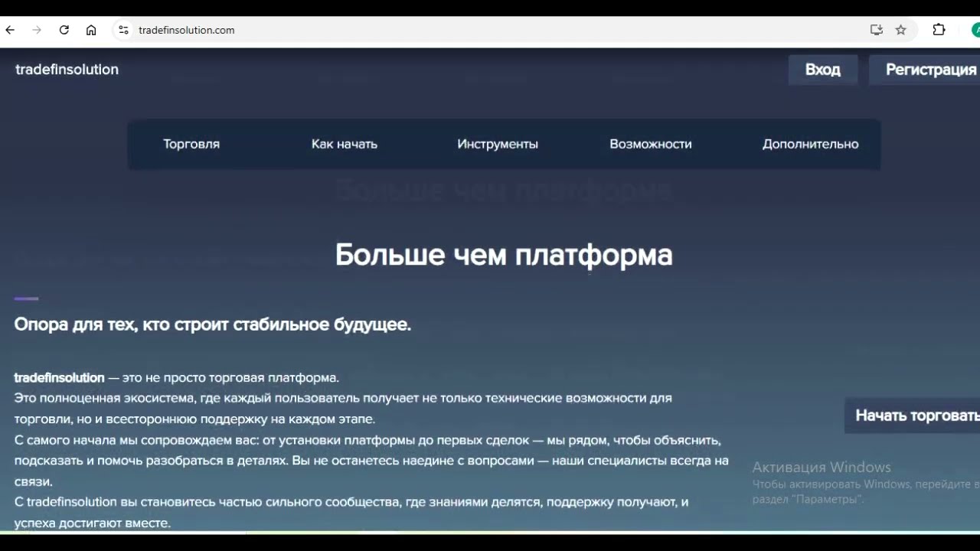The image size is (980, 551).
Task: Click the tradefinsolution logo in header
Action: coord(67,70)
